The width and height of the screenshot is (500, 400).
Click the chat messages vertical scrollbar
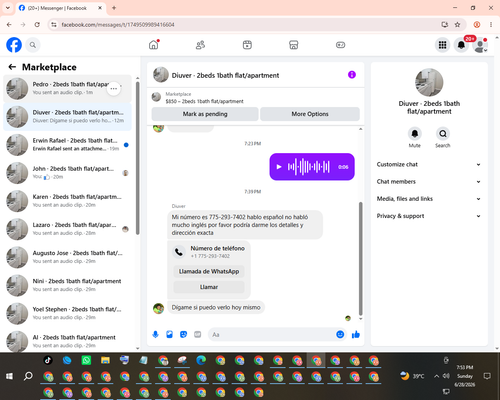coord(360,259)
